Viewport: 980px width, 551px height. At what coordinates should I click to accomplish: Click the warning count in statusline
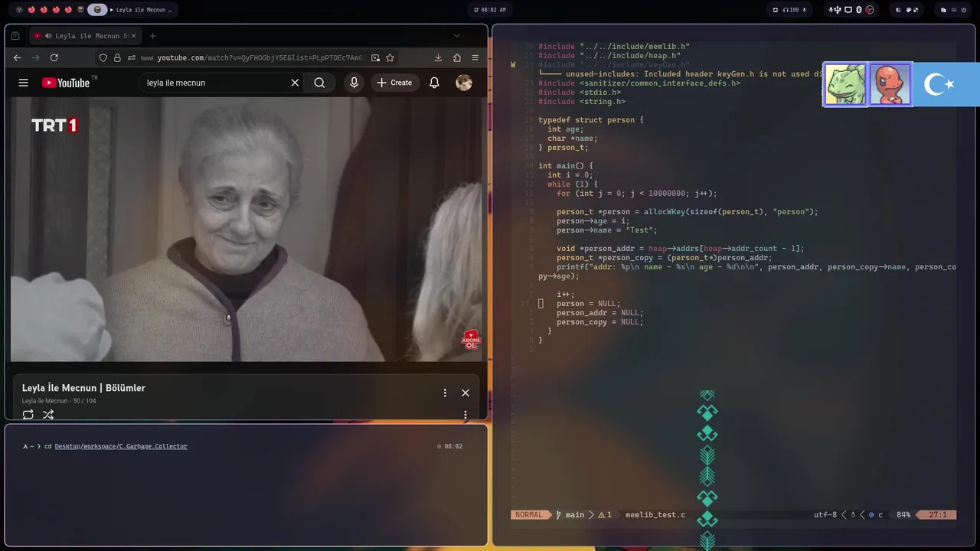pyautogui.click(x=605, y=515)
